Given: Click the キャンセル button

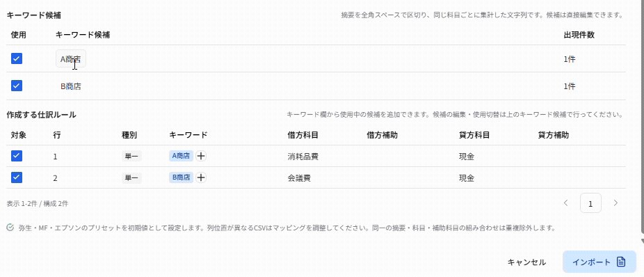Looking at the screenshot, I should (x=526, y=262).
